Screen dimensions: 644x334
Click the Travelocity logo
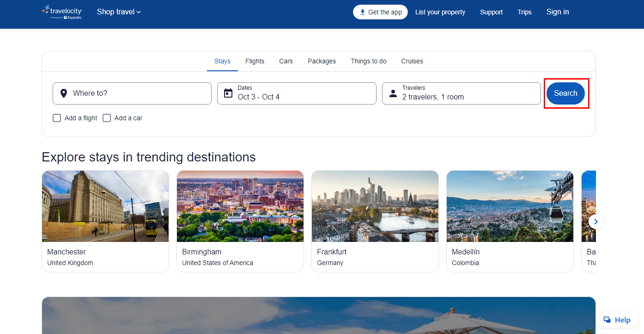[62, 12]
